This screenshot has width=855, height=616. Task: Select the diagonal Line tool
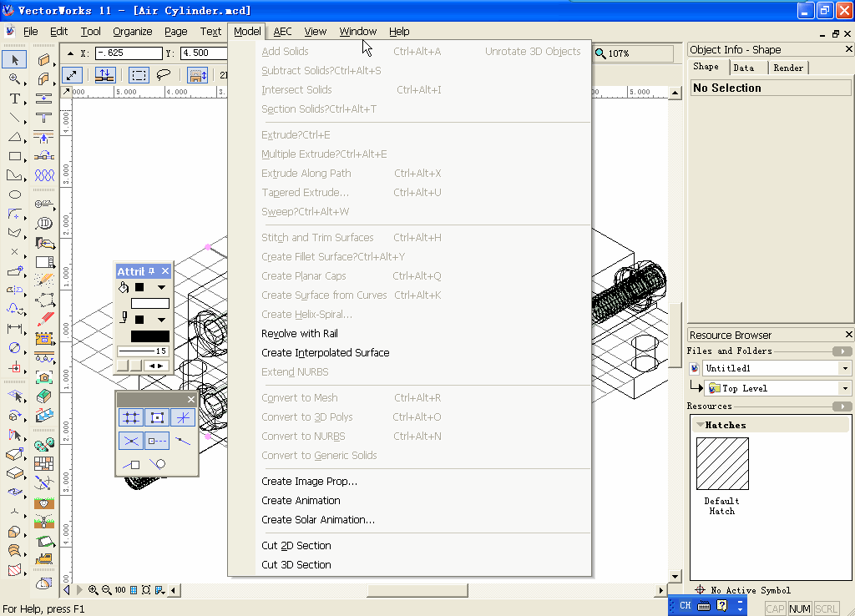pyautogui.click(x=15, y=118)
